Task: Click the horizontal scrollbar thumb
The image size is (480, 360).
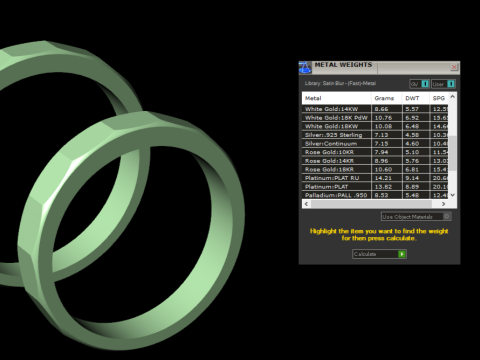Action: click(371, 204)
